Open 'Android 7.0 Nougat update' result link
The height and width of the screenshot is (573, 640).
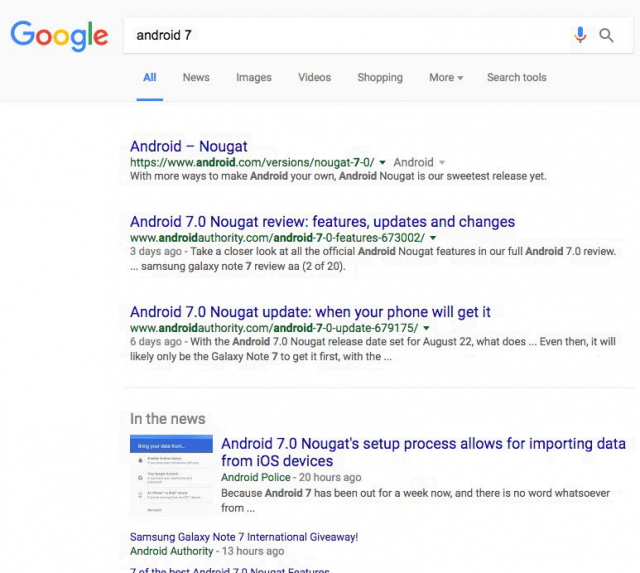[310, 312]
